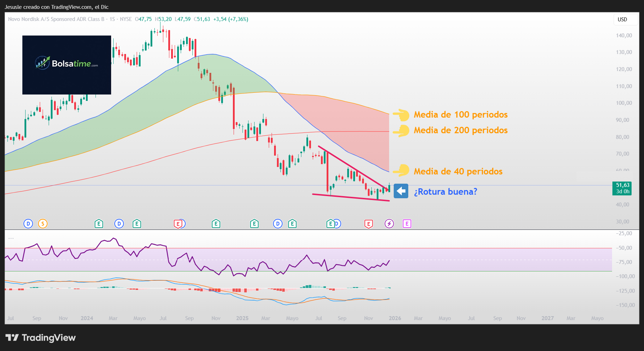Click the blue left-arrow annotation icon
The height and width of the screenshot is (351, 644).
tap(401, 191)
